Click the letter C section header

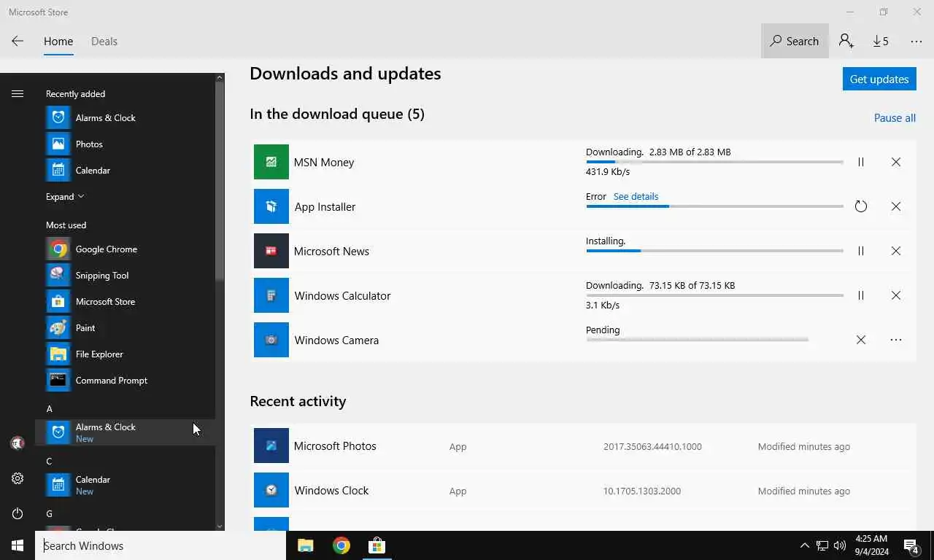[49, 462]
